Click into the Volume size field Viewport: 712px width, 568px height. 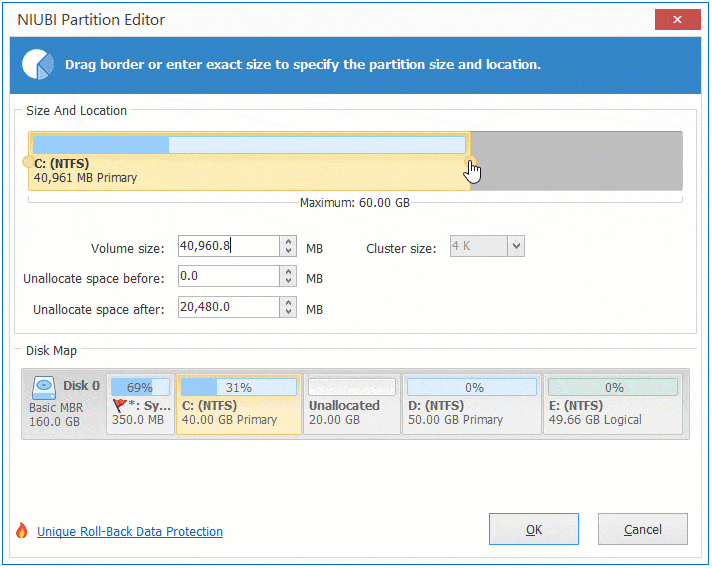click(227, 246)
